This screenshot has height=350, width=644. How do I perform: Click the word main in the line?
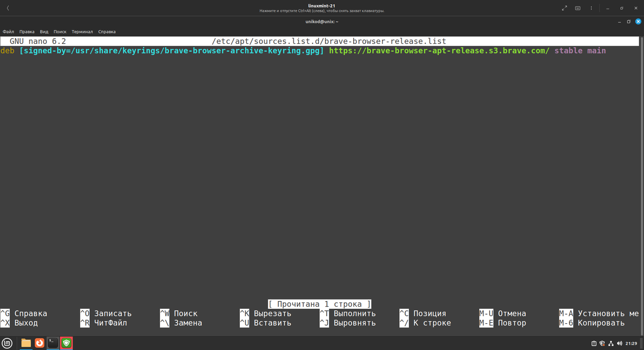click(596, 51)
